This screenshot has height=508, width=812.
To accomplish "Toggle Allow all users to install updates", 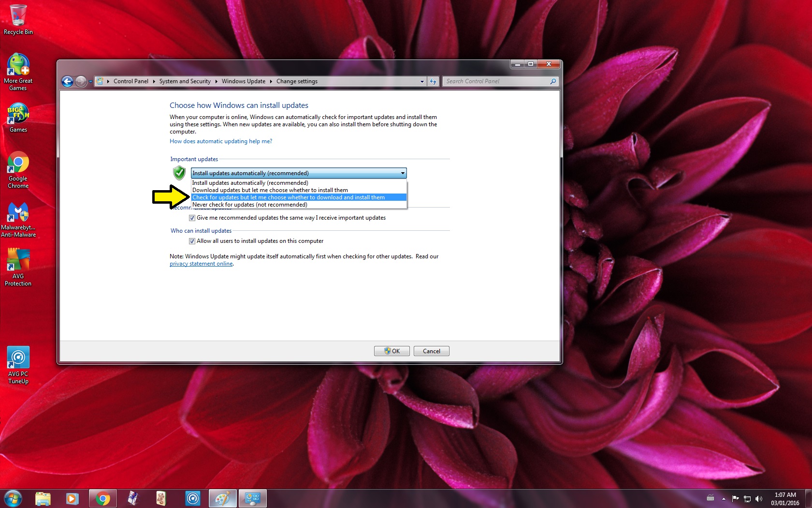I will [x=192, y=241].
